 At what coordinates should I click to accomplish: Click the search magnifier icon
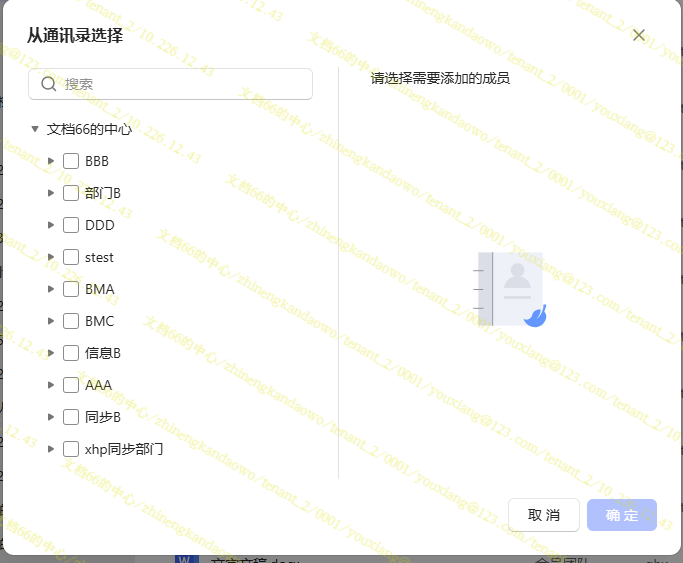pyautogui.click(x=48, y=84)
